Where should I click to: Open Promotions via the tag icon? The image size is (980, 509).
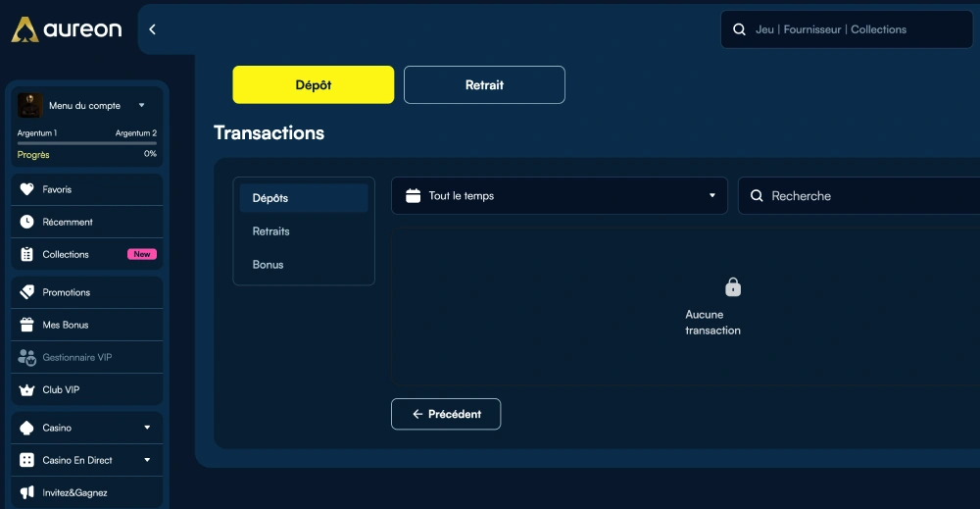coord(26,292)
